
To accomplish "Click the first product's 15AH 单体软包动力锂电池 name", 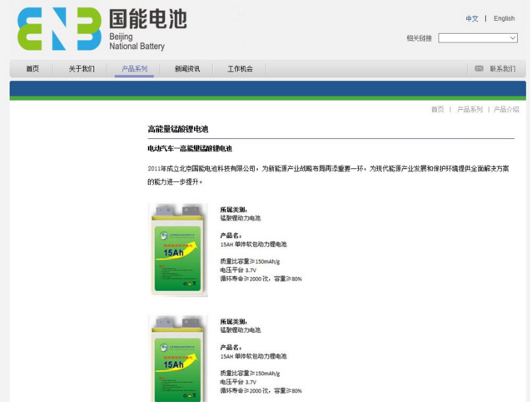I will pos(254,245).
